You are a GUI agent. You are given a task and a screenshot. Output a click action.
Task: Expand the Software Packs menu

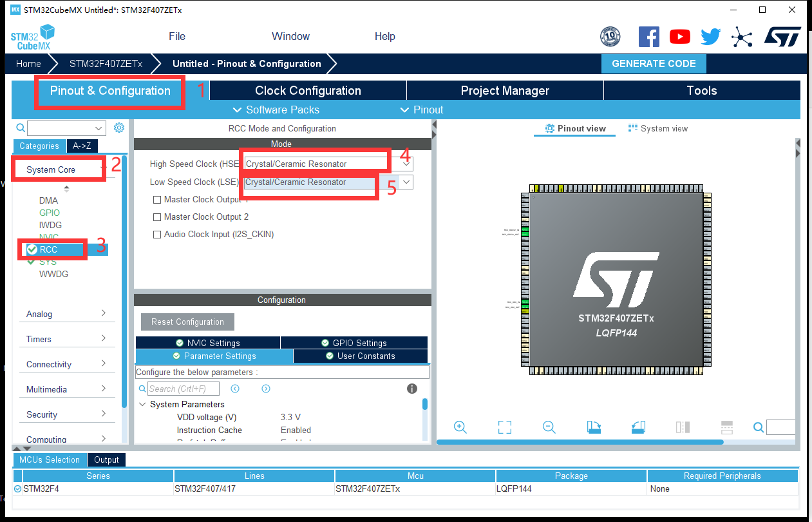(276, 110)
